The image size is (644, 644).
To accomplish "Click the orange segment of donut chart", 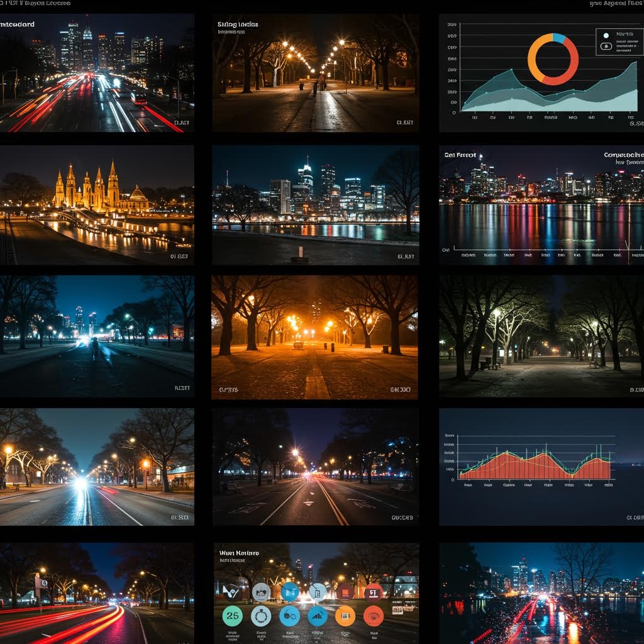I will coord(533,58).
